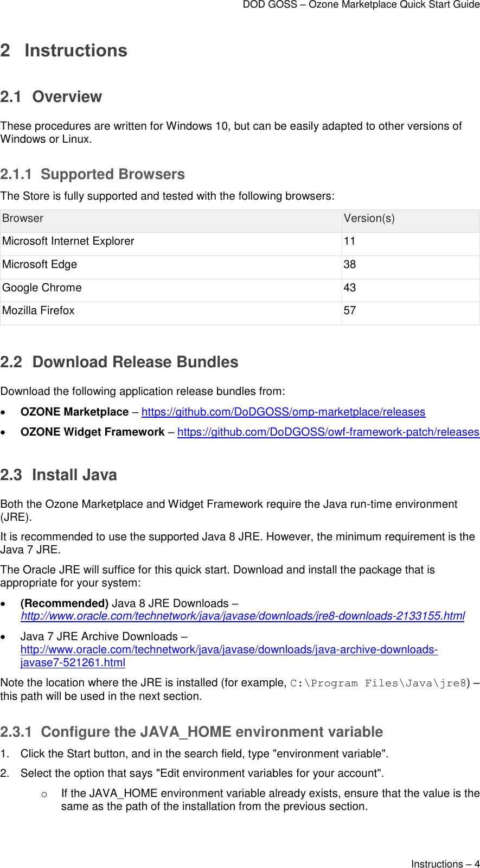480x868 pixels.
Task: Select the 'Mozilla Firefox' table cell
Action: pyautogui.click(x=171, y=314)
